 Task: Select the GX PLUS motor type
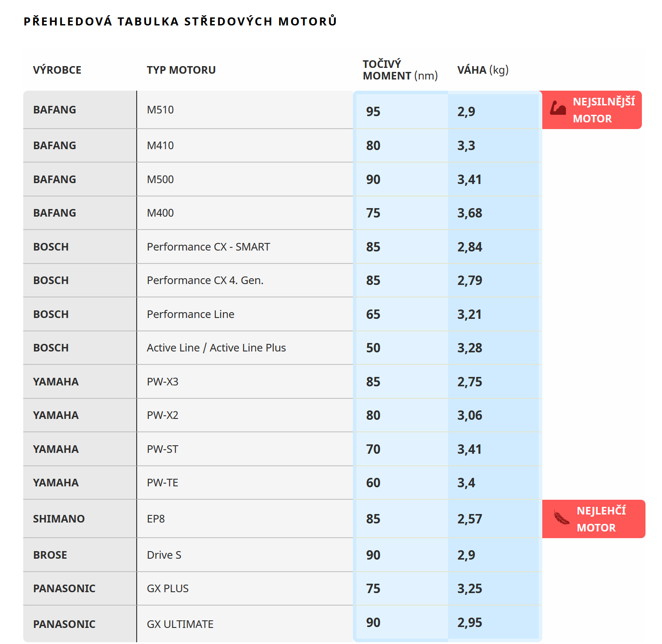[x=168, y=589]
